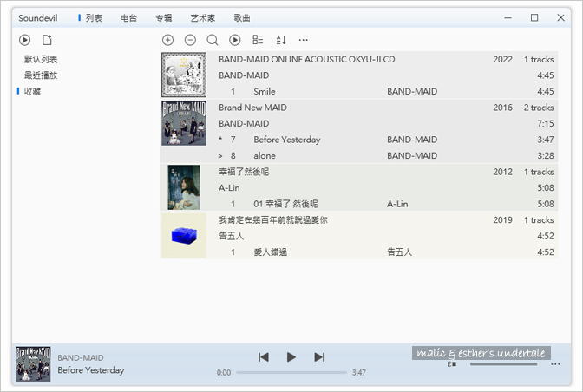This screenshot has width=583, height=392.
Task: Select the track Smile
Action: click(265, 91)
